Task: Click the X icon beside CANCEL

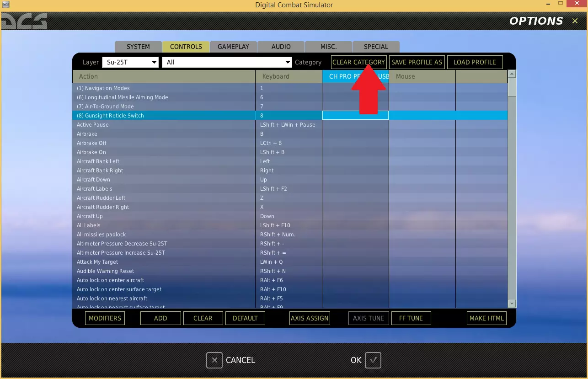Action: click(214, 360)
